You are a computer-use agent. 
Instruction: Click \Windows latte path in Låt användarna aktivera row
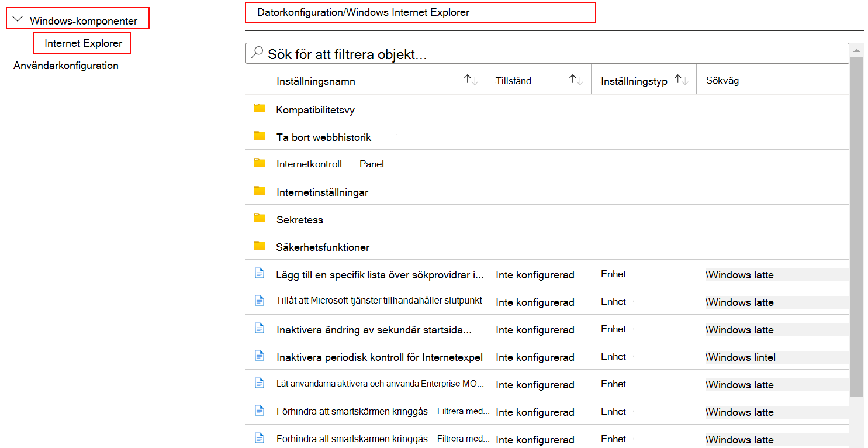(x=739, y=385)
